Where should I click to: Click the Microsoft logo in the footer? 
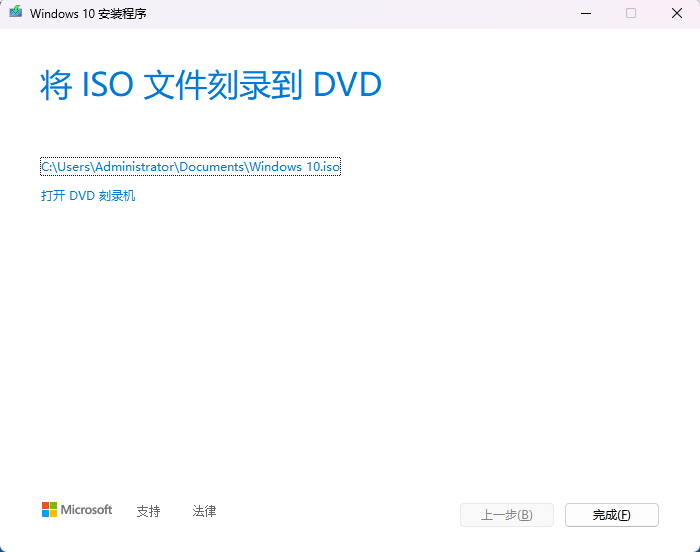click(77, 510)
